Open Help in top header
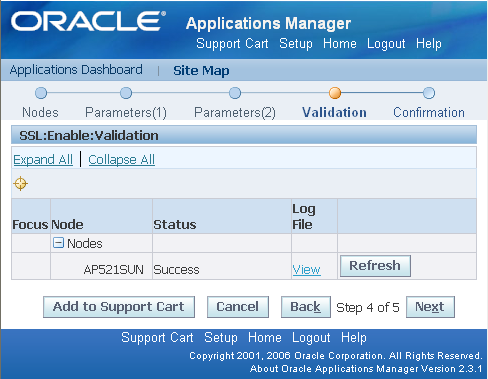The width and height of the screenshot is (488, 379). pyautogui.click(x=429, y=44)
